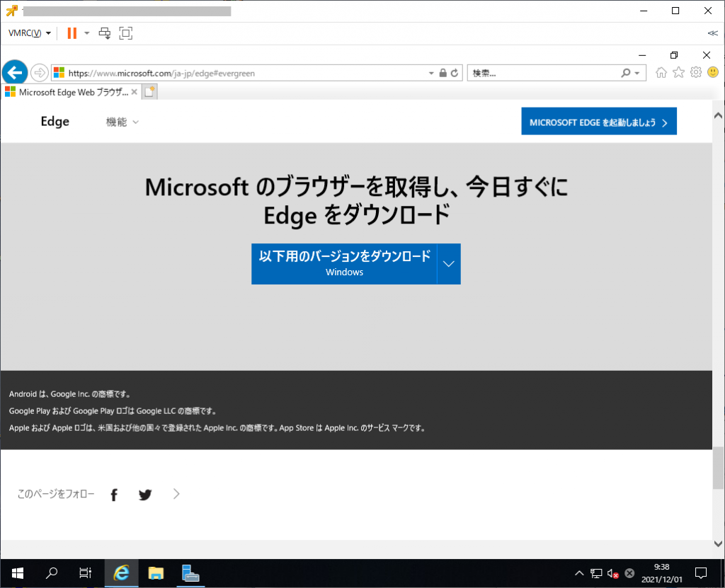Click the IE forward arrow button
This screenshot has height=588, width=725.
pyautogui.click(x=40, y=73)
